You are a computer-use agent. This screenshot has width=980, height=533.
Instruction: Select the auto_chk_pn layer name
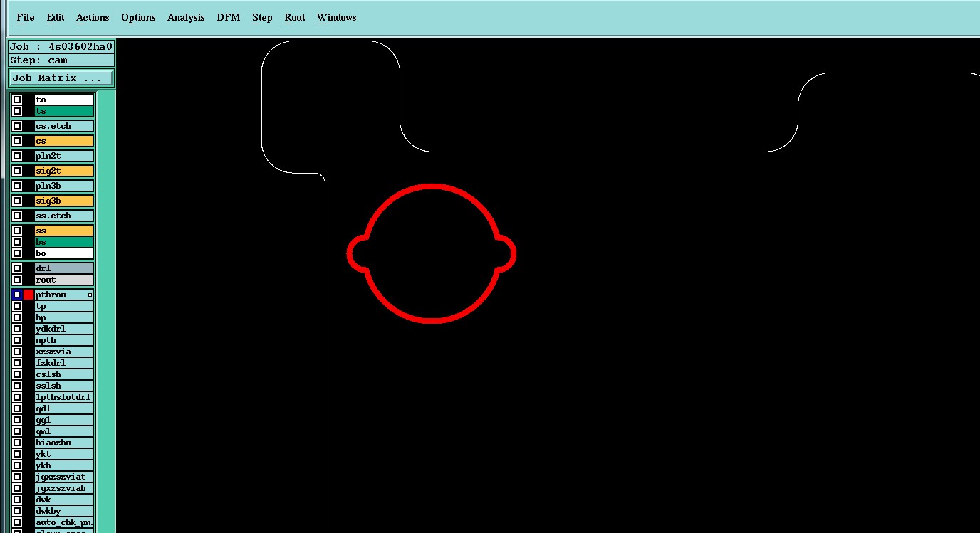tap(64, 522)
